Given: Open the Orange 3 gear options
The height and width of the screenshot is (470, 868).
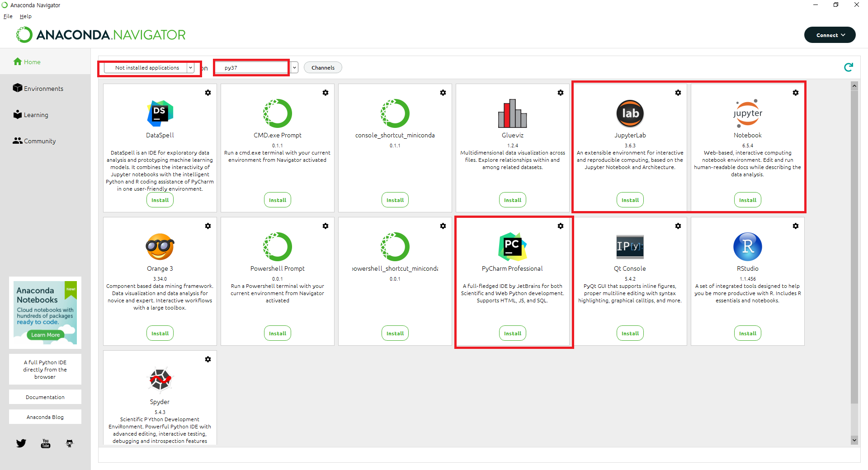Looking at the screenshot, I should [x=208, y=226].
